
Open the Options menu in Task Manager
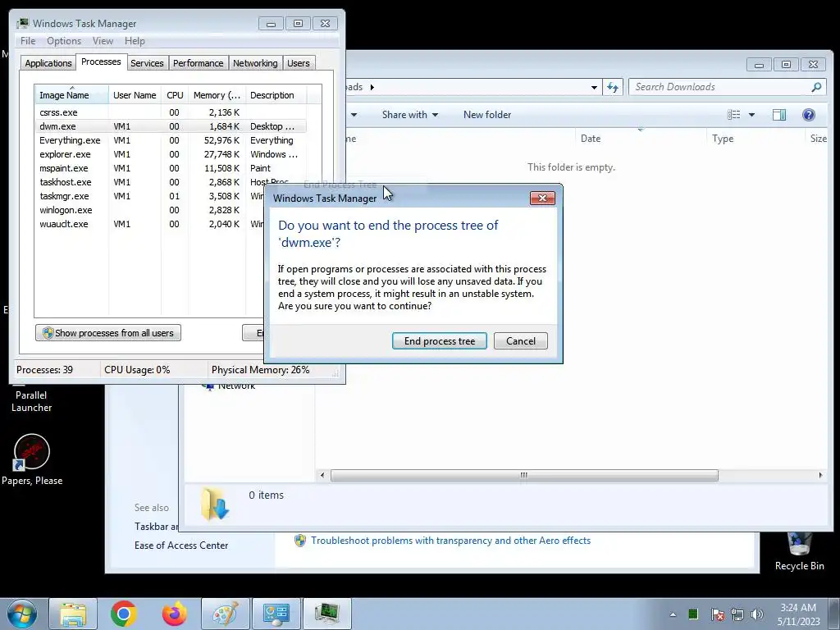tap(64, 41)
